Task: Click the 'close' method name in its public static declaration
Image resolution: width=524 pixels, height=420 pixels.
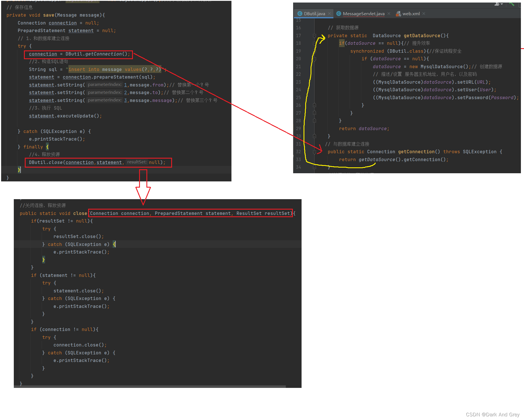Action: [80, 213]
